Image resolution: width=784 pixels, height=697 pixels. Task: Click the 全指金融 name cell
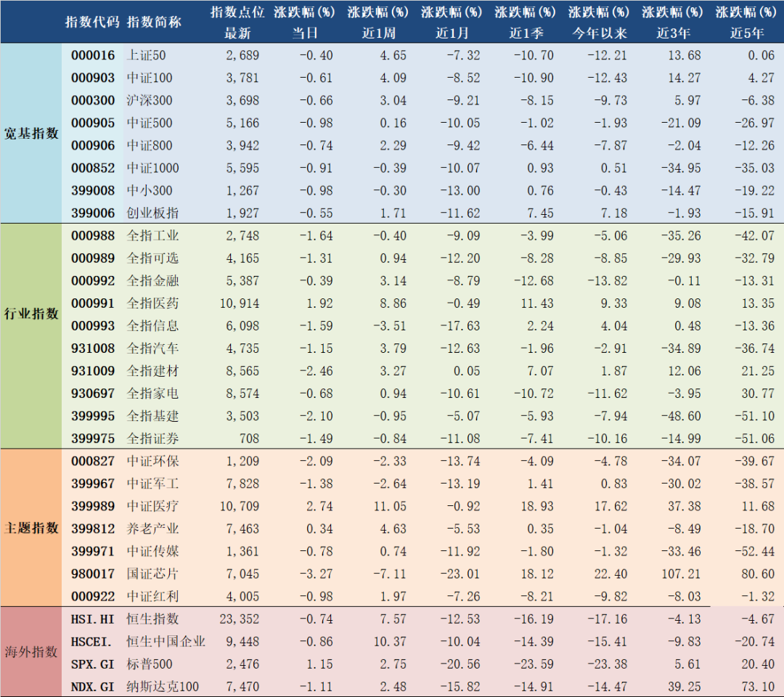pos(152,280)
